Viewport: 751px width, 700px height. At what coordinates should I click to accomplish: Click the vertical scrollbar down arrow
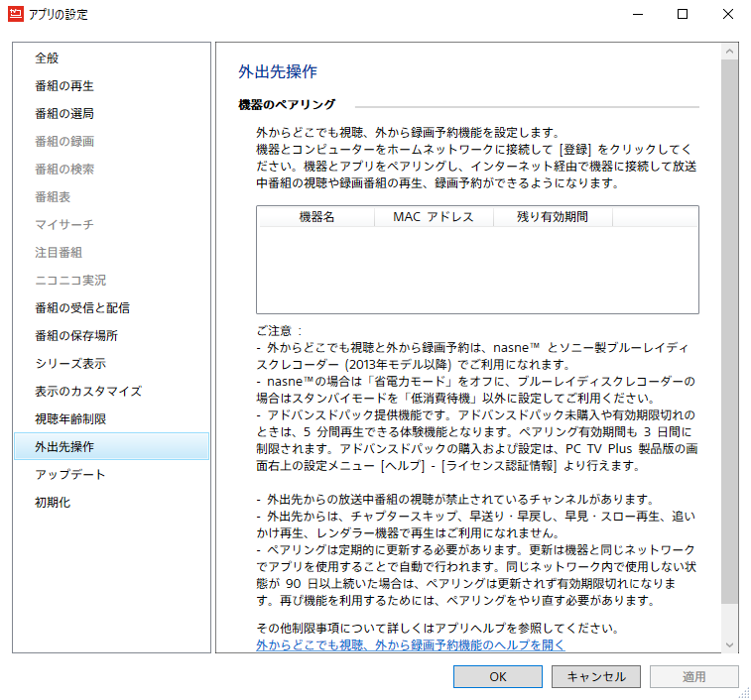tap(730, 644)
